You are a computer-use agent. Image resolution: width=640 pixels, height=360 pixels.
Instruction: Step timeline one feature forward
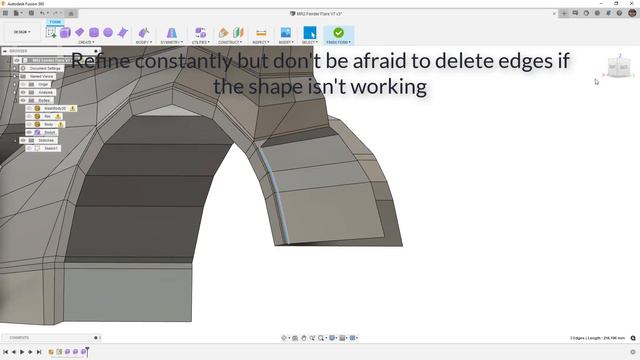click(30, 351)
